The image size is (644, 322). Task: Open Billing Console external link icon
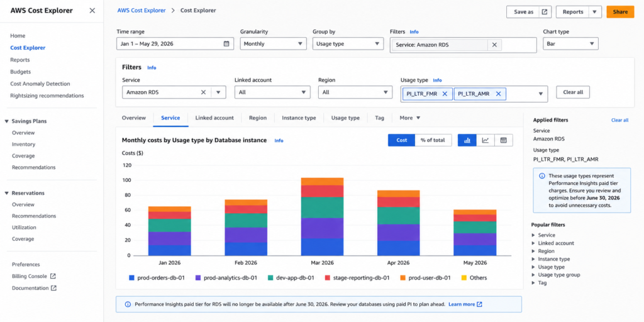click(x=53, y=277)
